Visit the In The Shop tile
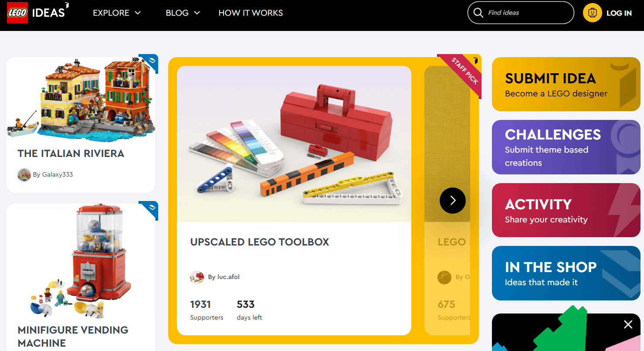The width and height of the screenshot is (644, 351). click(566, 273)
